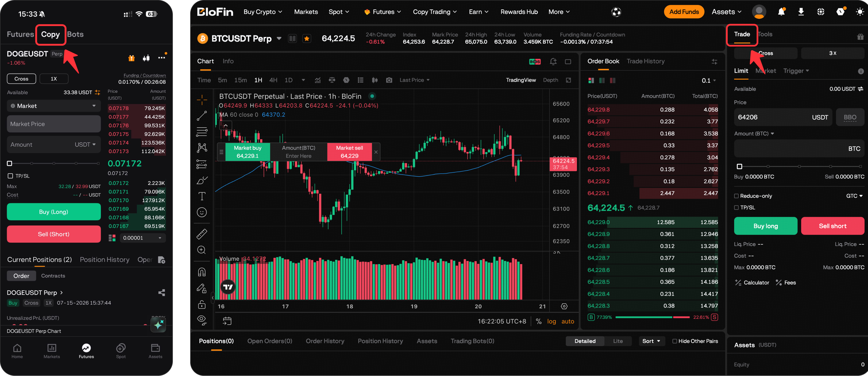Toggle auto scale on chart
The image size is (868, 376).
pos(568,321)
